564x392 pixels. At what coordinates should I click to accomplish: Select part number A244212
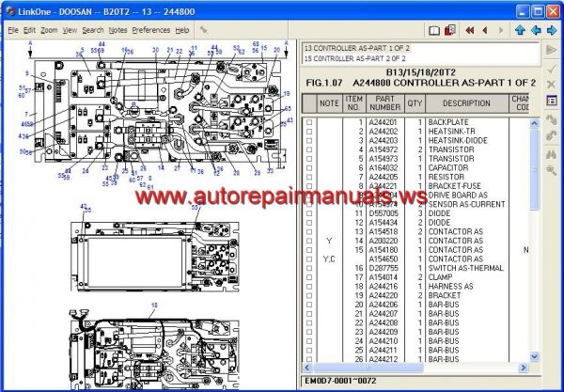tap(384, 359)
